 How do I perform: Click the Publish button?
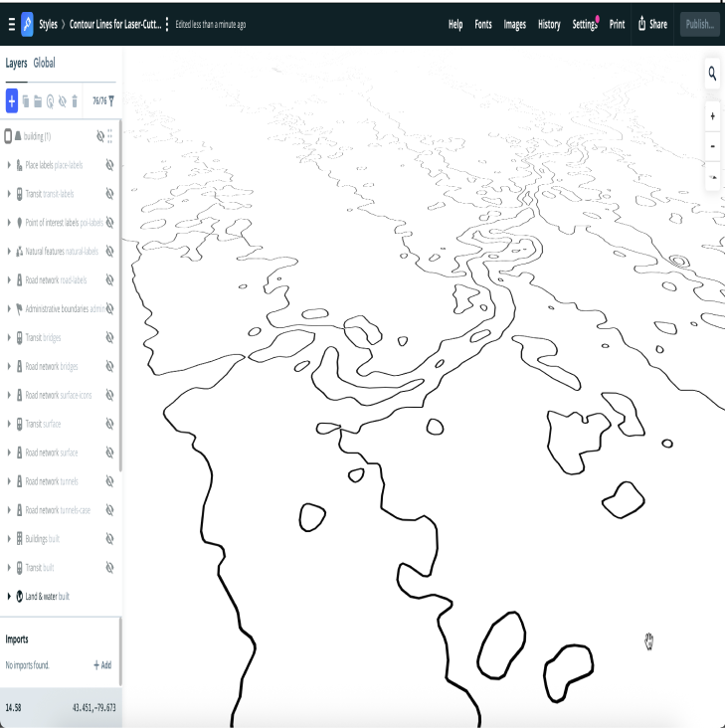699,24
